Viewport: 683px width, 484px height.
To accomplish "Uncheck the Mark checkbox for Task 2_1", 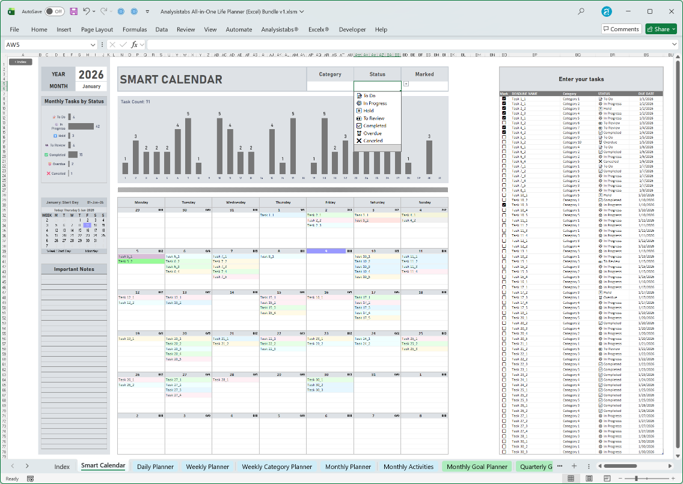I will [504, 104].
